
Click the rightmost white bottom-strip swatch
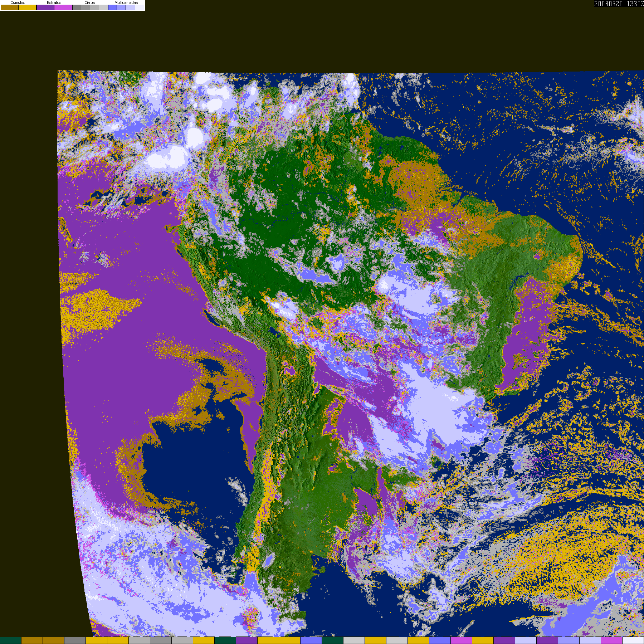pyautogui.click(x=633, y=640)
